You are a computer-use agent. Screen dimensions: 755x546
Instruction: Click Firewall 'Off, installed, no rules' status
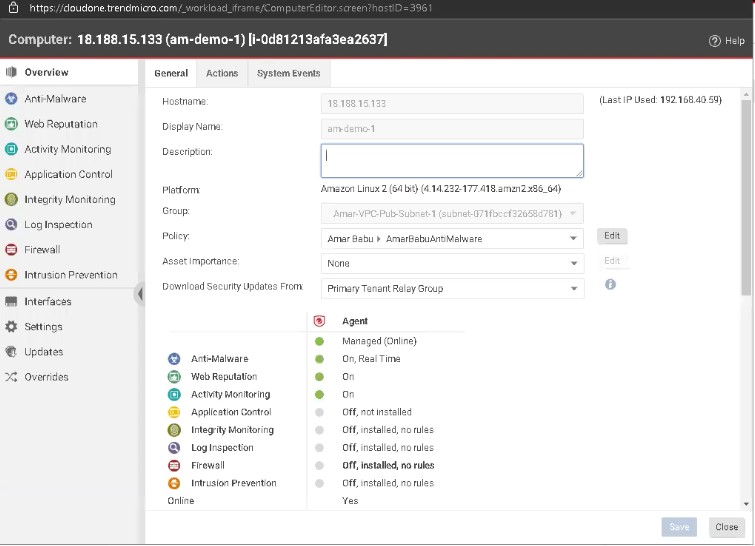click(388, 466)
